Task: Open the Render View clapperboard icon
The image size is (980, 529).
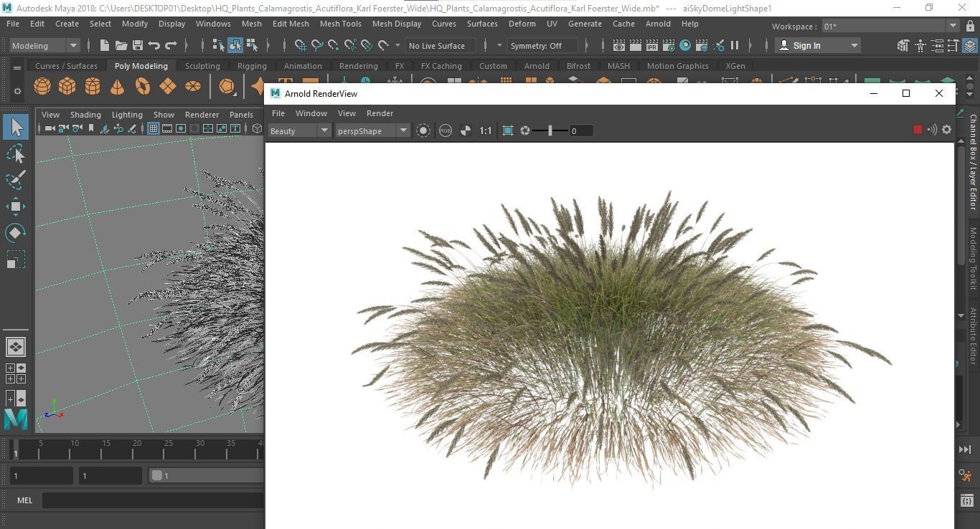Action: tap(619, 45)
